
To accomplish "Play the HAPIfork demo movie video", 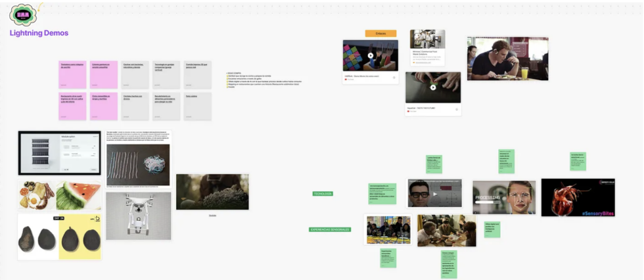I will coord(370,55).
